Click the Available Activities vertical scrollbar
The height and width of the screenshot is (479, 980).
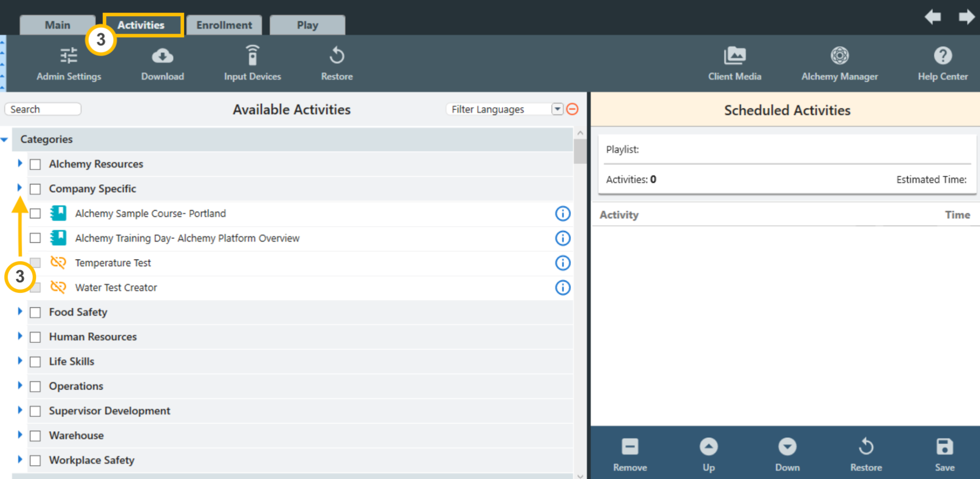[580, 152]
